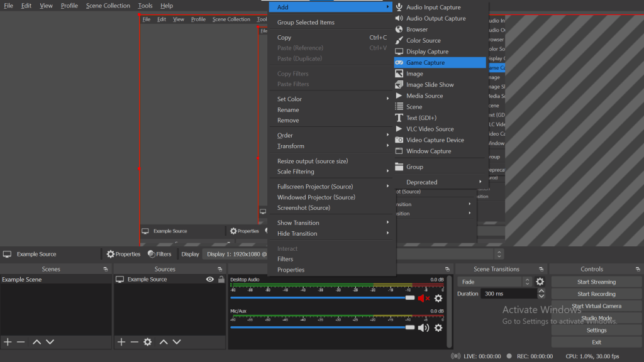644x362 pixels.
Task: Open Desktop Audio mixer options gear icon
Action: (438, 299)
